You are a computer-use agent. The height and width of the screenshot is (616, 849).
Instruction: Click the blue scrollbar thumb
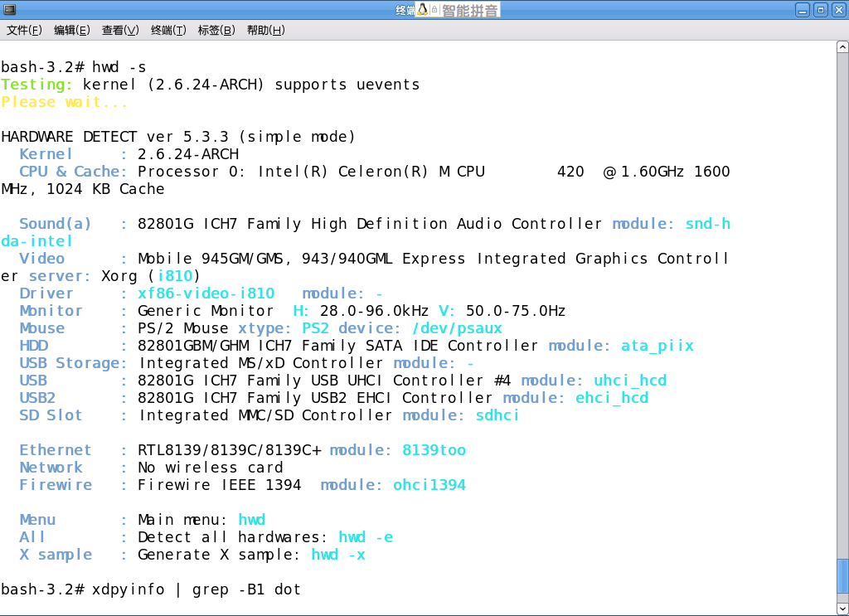point(842,577)
